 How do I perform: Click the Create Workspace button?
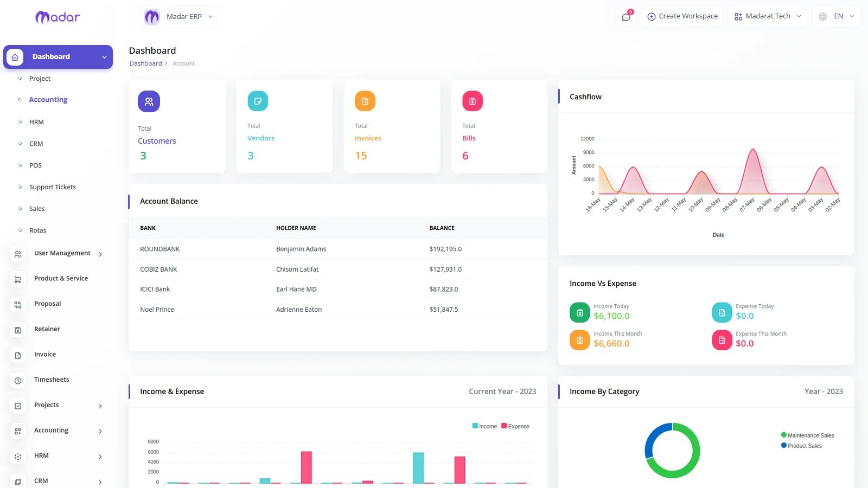(x=682, y=17)
